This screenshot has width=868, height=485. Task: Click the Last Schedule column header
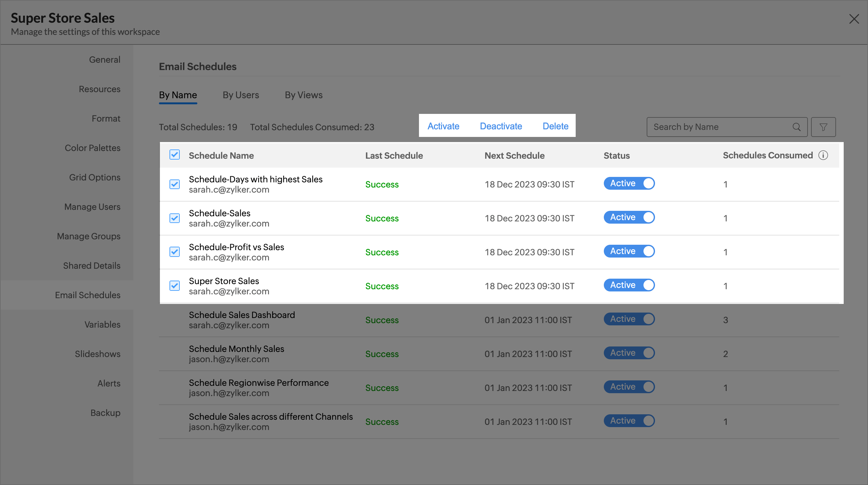click(x=394, y=155)
